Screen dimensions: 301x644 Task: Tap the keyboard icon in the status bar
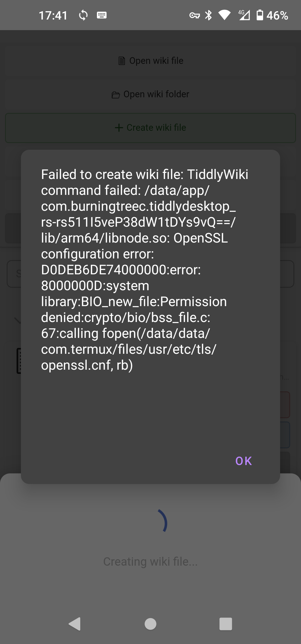(x=102, y=15)
